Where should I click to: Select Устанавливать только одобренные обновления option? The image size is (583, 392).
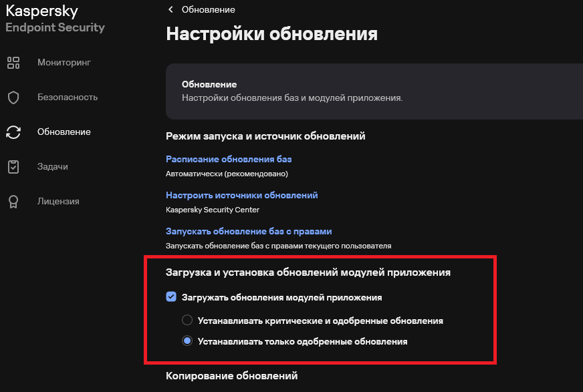[187, 341]
